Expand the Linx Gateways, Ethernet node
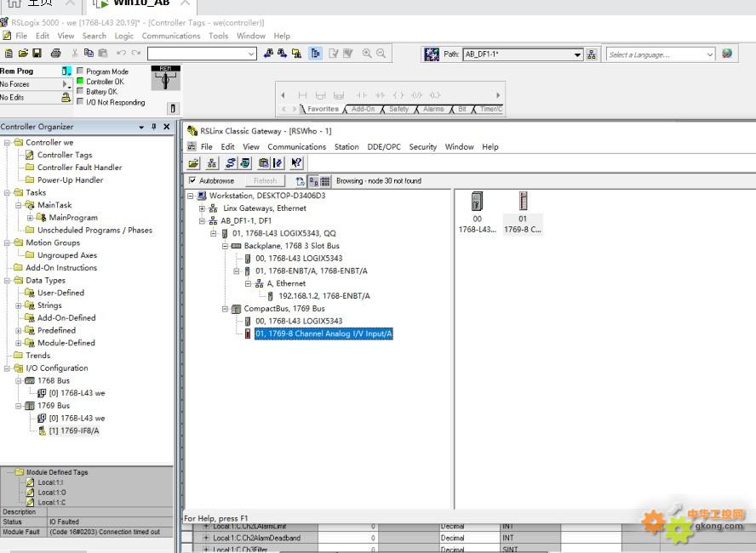The image size is (756, 553). [202, 208]
